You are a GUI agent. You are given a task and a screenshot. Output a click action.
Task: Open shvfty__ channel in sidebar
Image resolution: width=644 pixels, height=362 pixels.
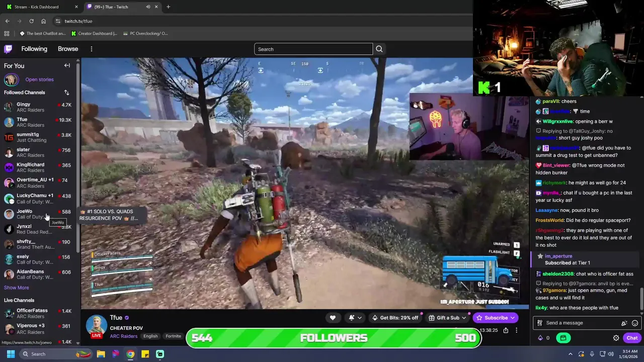(38, 244)
